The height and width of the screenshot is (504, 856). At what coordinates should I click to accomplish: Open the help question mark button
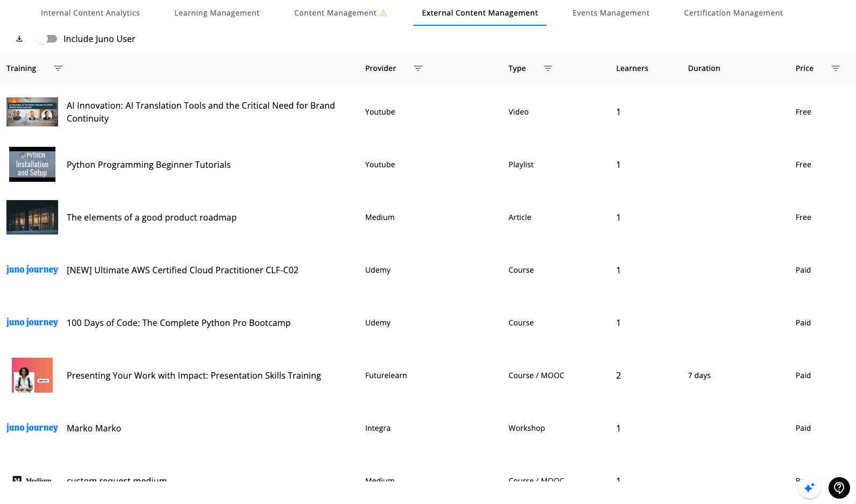[x=839, y=488]
